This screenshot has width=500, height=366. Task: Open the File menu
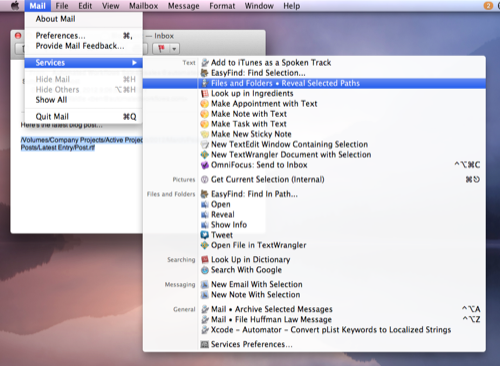[62, 6]
